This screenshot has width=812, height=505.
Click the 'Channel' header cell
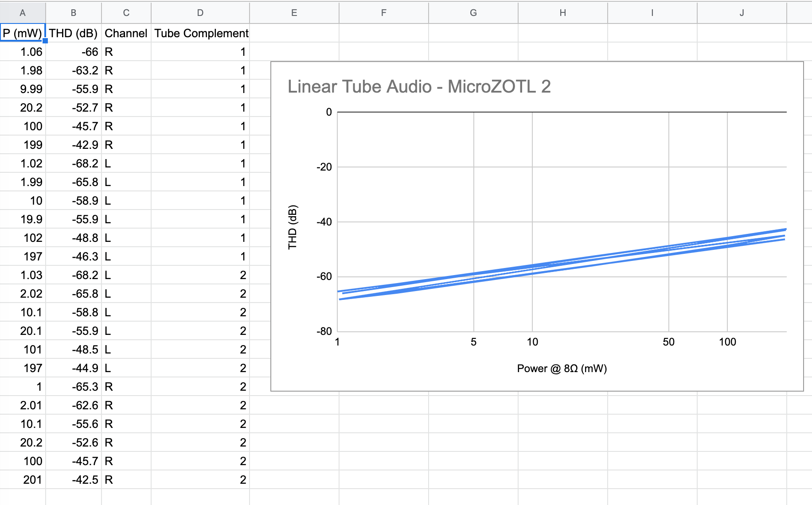[x=126, y=33]
